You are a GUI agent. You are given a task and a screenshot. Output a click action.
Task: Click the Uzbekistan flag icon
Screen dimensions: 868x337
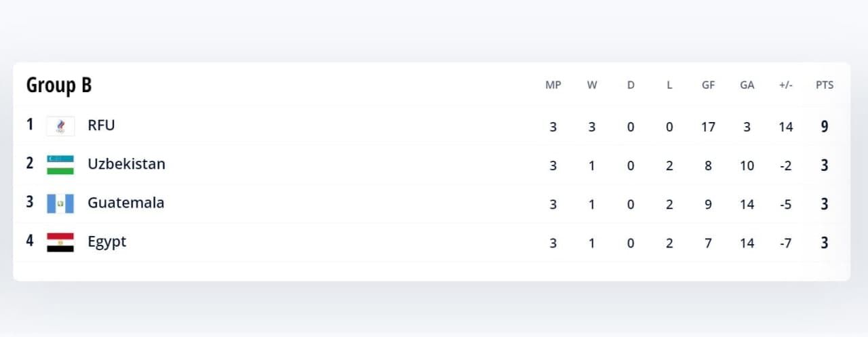pos(60,165)
